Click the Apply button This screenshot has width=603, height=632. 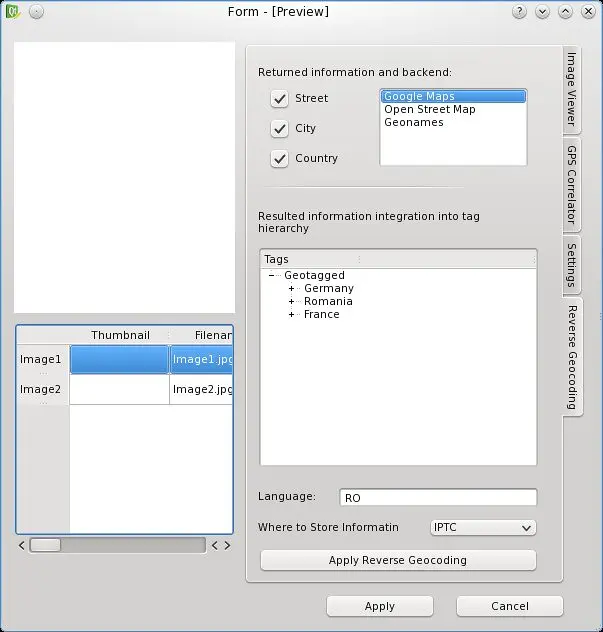click(x=380, y=606)
